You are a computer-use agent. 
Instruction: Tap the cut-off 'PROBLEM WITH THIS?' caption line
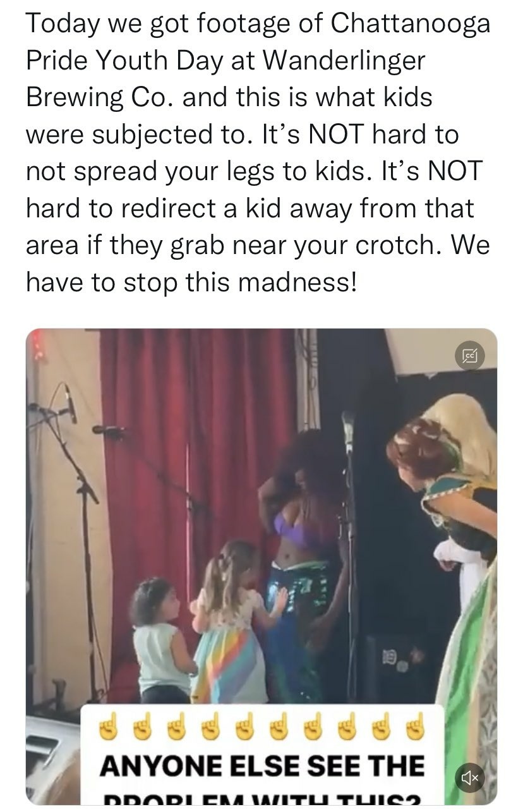(x=262, y=797)
